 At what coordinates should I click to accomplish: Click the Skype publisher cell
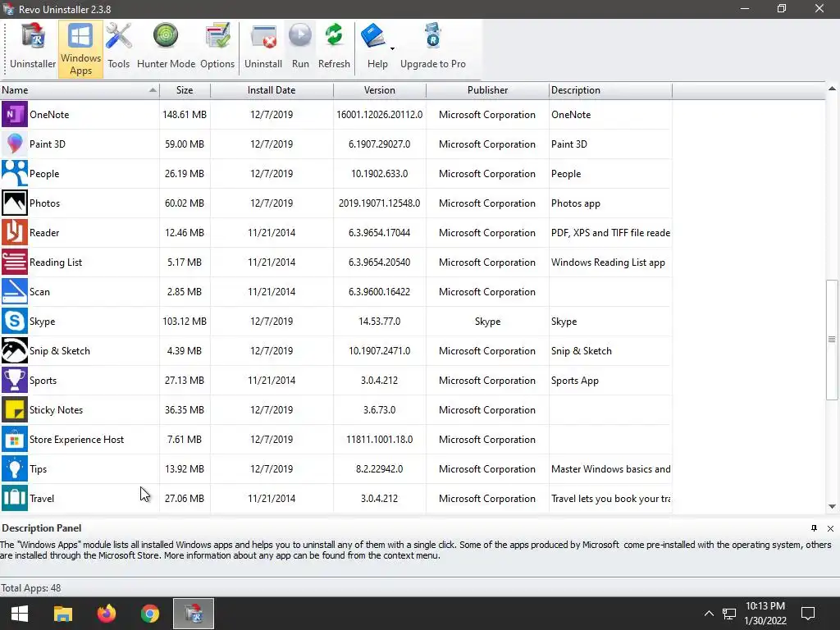487,322
